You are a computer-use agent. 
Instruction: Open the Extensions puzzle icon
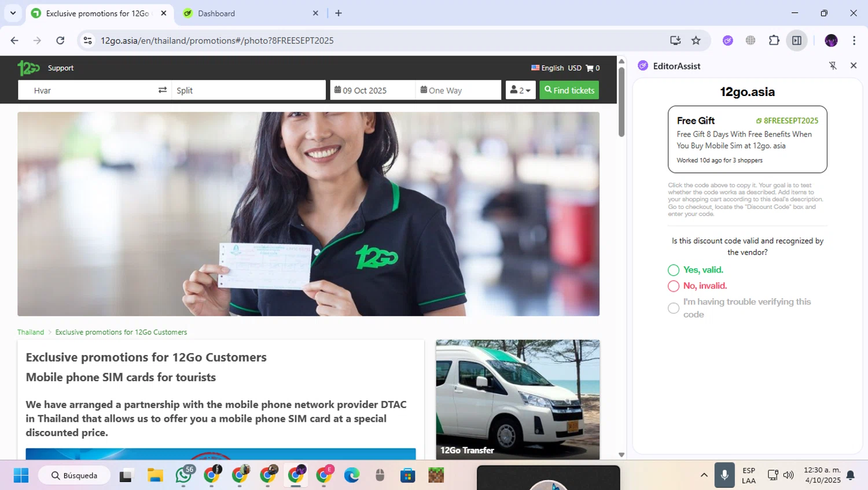(x=774, y=40)
